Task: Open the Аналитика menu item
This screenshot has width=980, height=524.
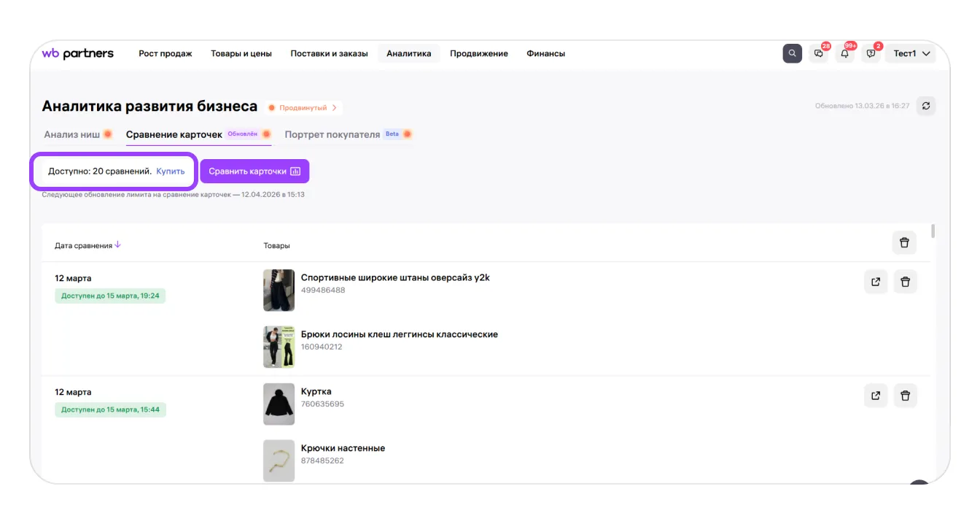Action: coord(408,53)
